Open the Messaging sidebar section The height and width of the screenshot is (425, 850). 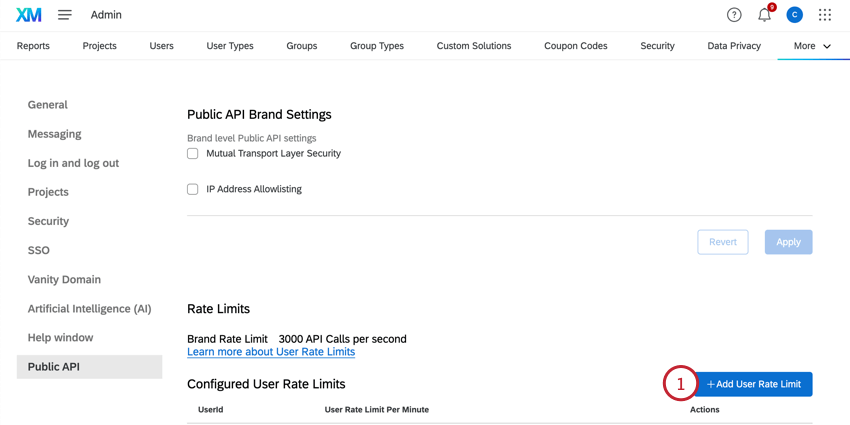pos(55,134)
